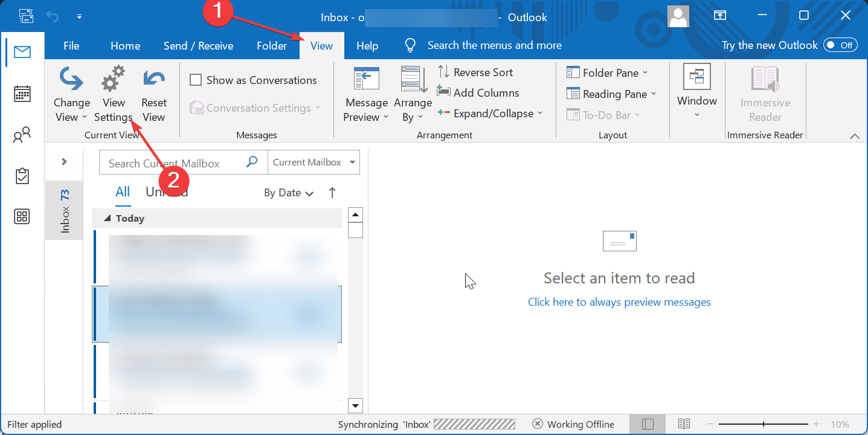The height and width of the screenshot is (435, 868).
Task: Click the Filter applied status text
Action: (34, 424)
